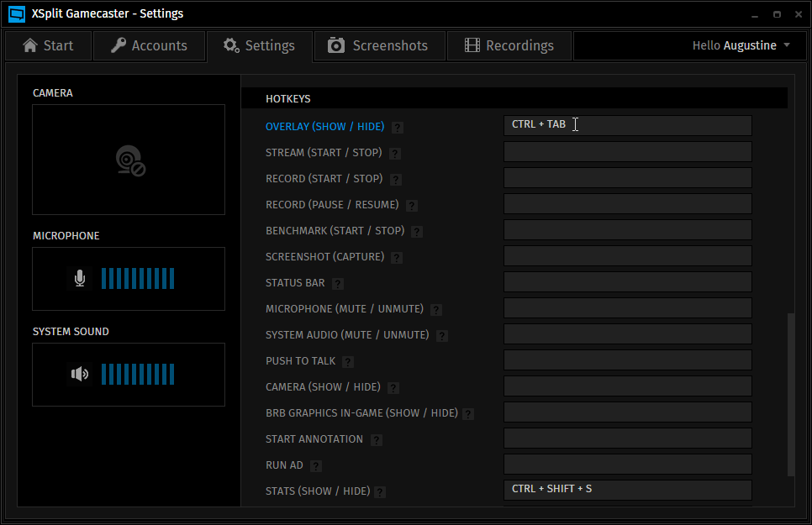
Task: Adjust the system sound volume level bar
Action: click(x=138, y=375)
